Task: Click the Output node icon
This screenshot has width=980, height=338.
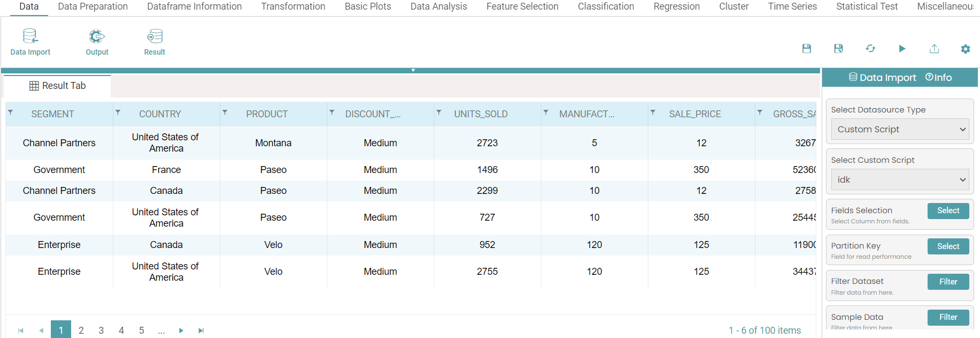Action: 97,36
